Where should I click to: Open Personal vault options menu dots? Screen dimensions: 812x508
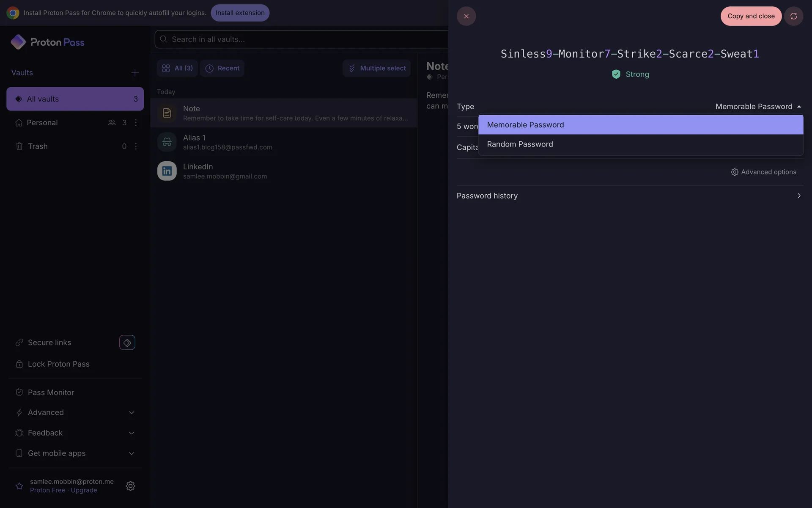(x=136, y=123)
